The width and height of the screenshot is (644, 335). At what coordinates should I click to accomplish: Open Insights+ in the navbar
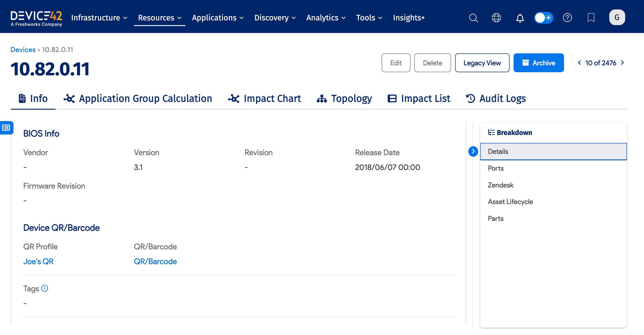coord(408,18)
